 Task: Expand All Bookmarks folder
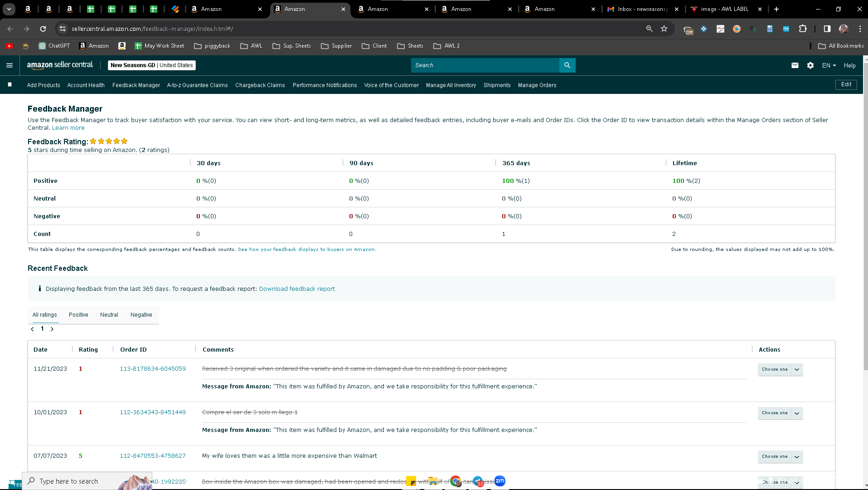pos(841,46)
